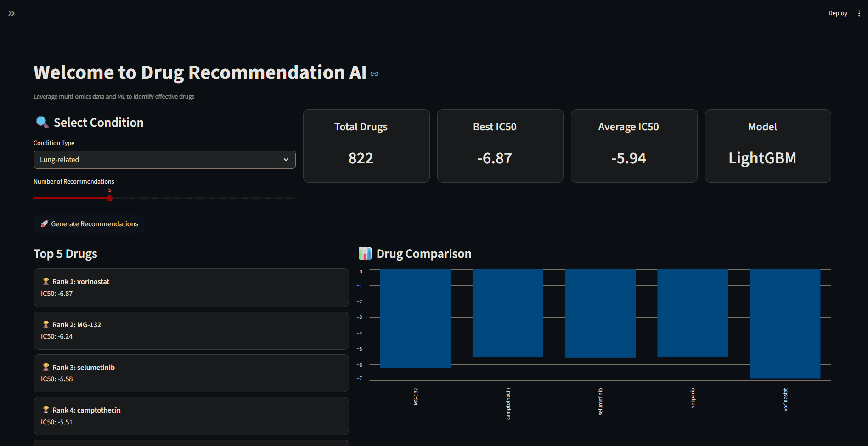The height and width of the screenshot is (446, 868).
Task: Click the Model value LightGBM
Action: tap(762, 158)
